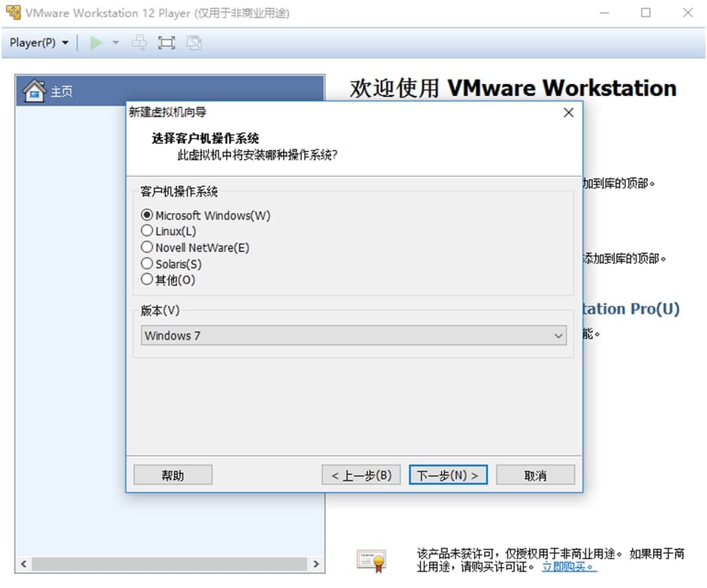Close the New Virtual Machine wizard dialog
This screenshot has height=588, width=707.
coord(569,112)
